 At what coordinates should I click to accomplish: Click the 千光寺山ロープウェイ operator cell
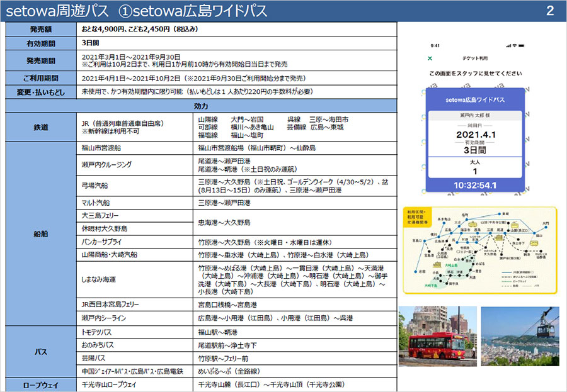point(135,385)
